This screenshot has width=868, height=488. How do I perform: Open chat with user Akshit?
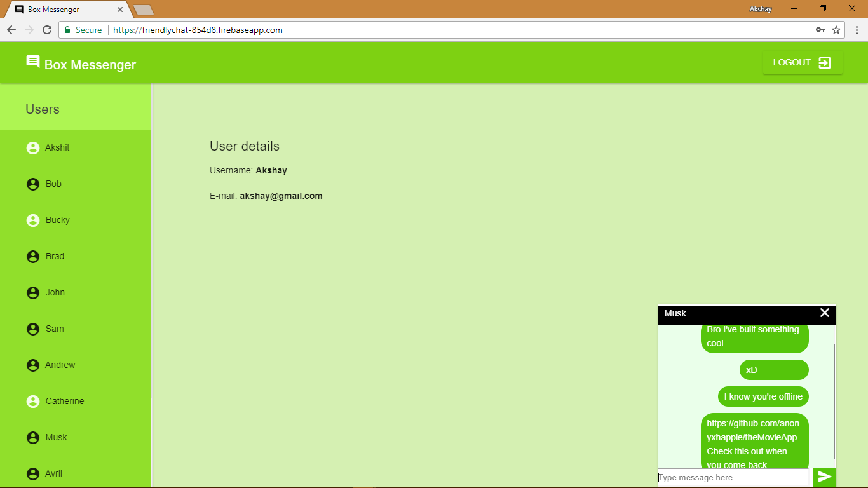[x=57, y=147]
